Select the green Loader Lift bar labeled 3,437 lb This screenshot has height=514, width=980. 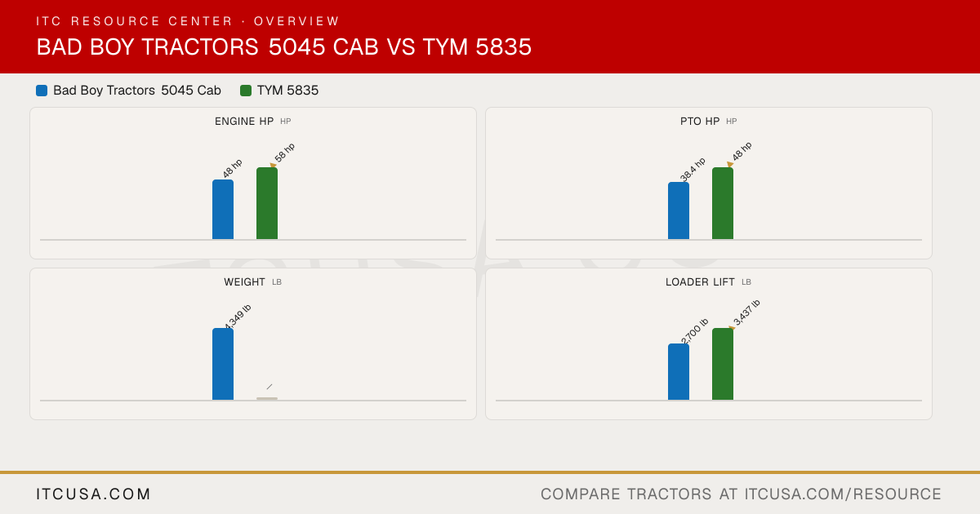(723, 364)
